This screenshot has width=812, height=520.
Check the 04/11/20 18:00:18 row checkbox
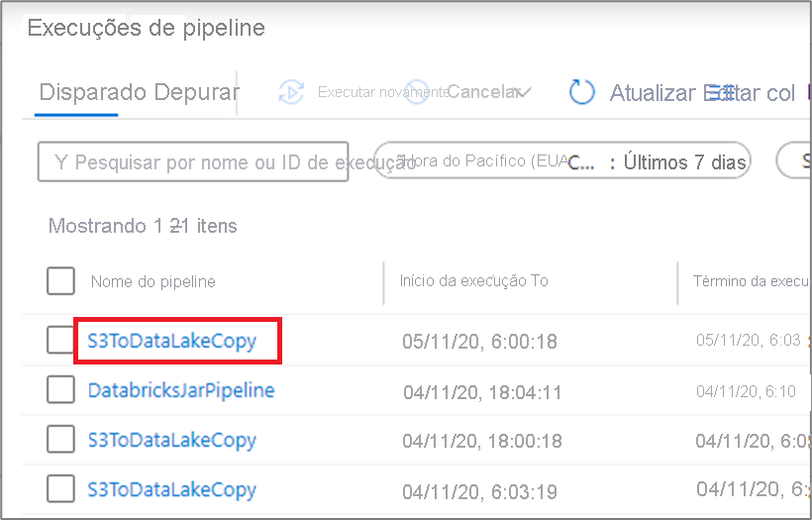point(60,439)
